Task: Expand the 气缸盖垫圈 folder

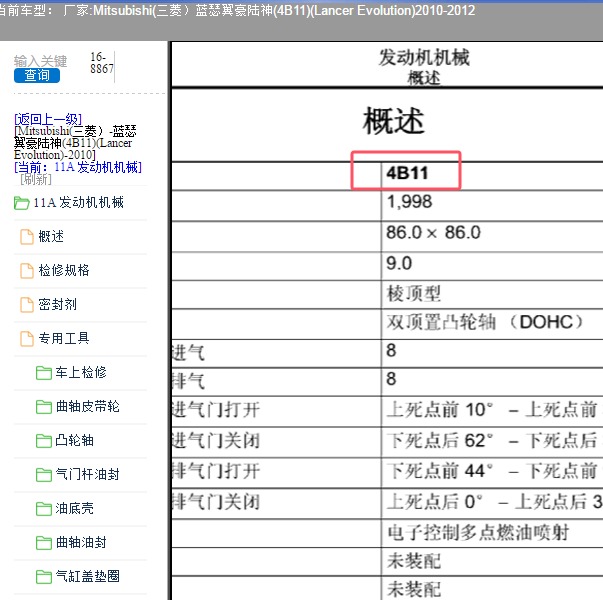Action: (87, 576)
